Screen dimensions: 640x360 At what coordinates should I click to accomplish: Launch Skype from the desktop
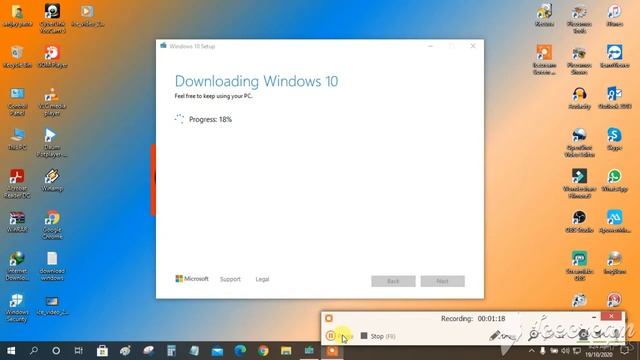coord(614,139)
